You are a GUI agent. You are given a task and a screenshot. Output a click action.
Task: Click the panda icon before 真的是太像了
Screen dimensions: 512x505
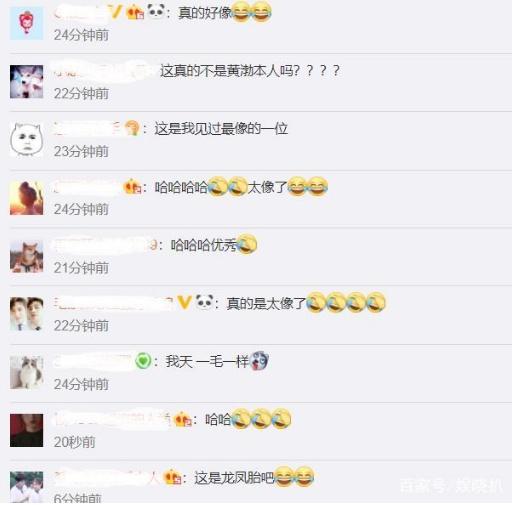point(204,302)
